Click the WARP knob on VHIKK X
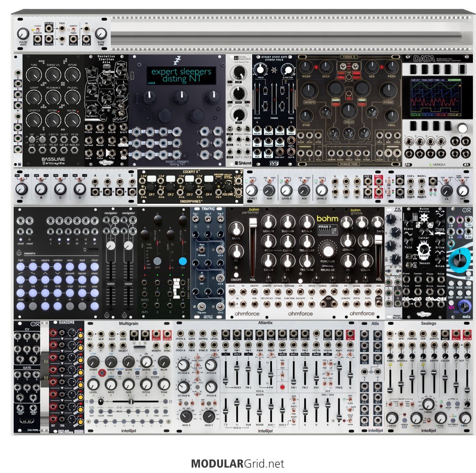The width and height of the screenshot is (476, 473). coord(306,67)
